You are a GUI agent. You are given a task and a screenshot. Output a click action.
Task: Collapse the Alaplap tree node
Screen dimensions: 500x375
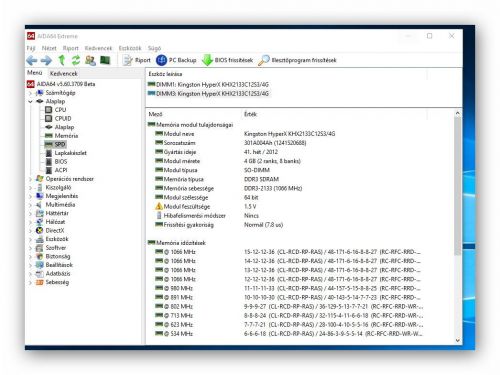[30, 101]
